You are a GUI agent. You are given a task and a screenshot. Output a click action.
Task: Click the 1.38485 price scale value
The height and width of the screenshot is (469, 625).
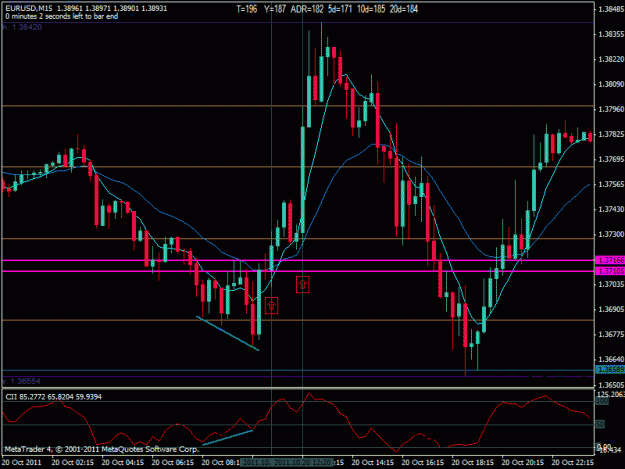tap(611, 9)
